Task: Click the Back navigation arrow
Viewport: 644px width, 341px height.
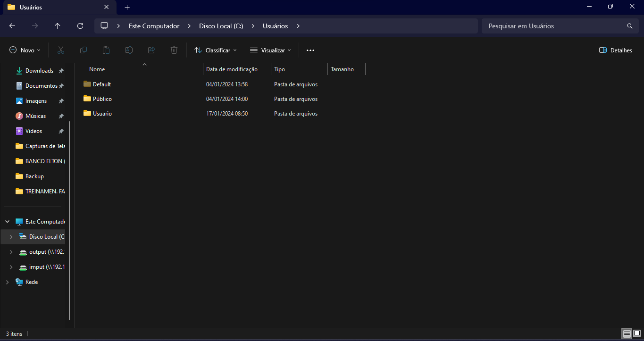Action: point(12,26)
